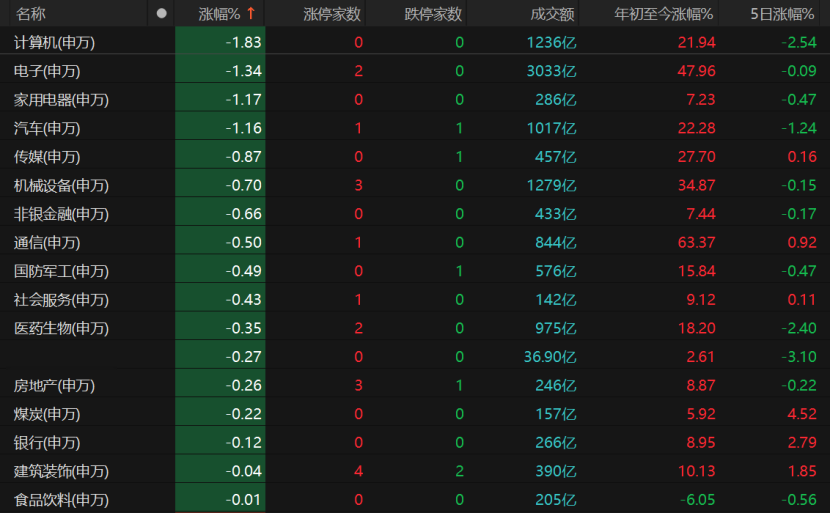Select 国防军工(申万) sector name
Image resolution: width=830 pixels, height=514 pixels.
61,271
